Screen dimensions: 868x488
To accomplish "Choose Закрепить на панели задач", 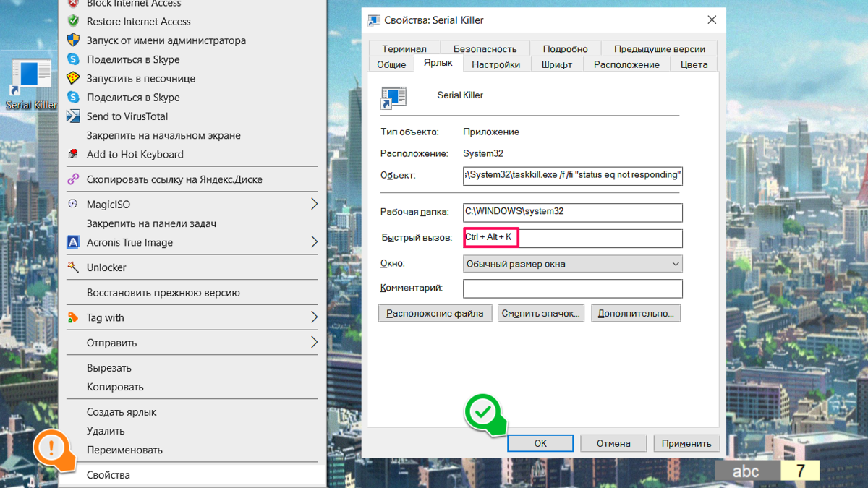I will [x=192, y=223].
